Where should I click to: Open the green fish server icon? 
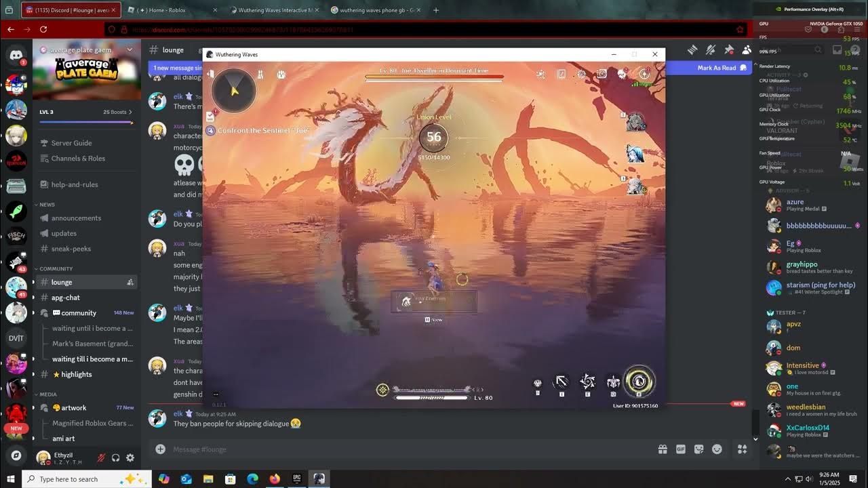[x=16, y=211]
